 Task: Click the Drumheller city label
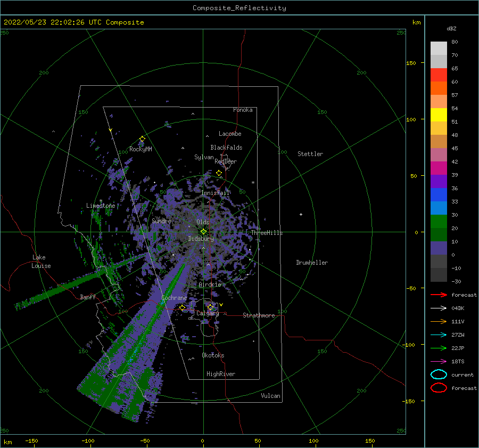coord(312,263)
